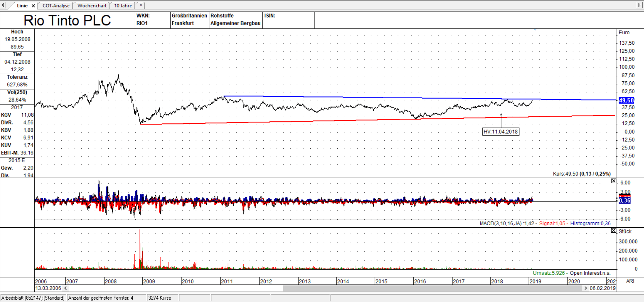The height and width of the screenshot is (302, 644).
Task: Click the horizontal time scrollbar thumb
Action: 432,288
